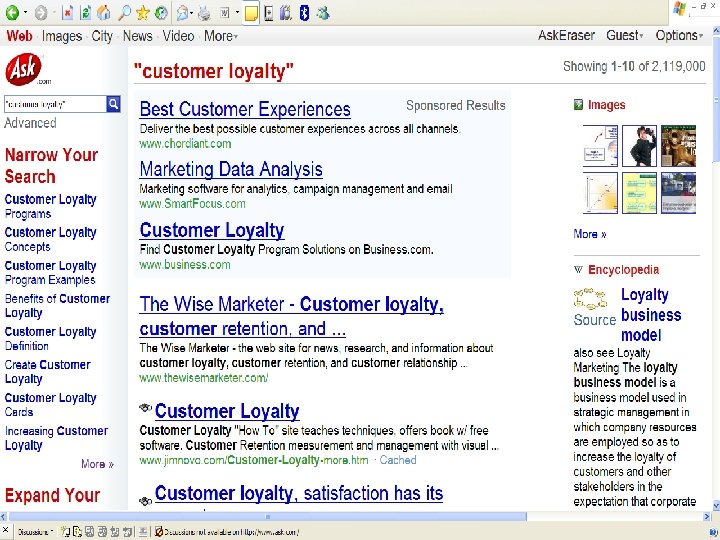
Task: Open The Wise Marketer result link
Action: coord(292,316)
